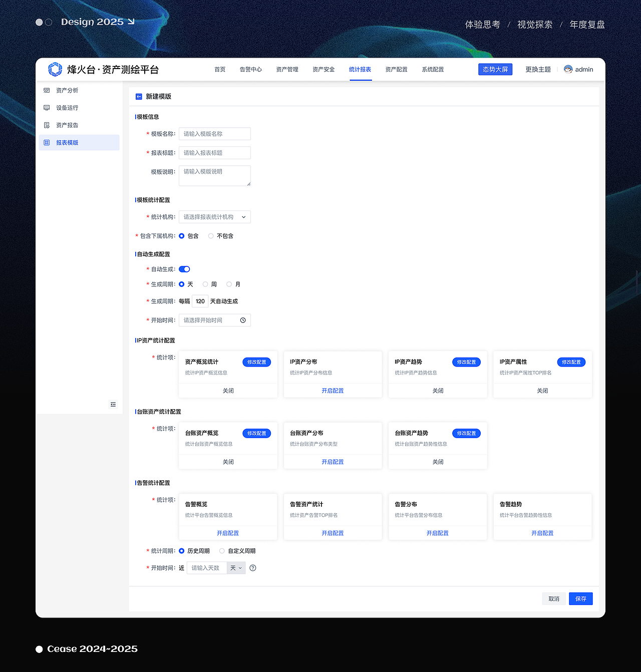Screen dimensions: 641x672
Task: Click 关闭 on 台账资产概览 card
Action: pyautogui.click(x=228, y=462)
